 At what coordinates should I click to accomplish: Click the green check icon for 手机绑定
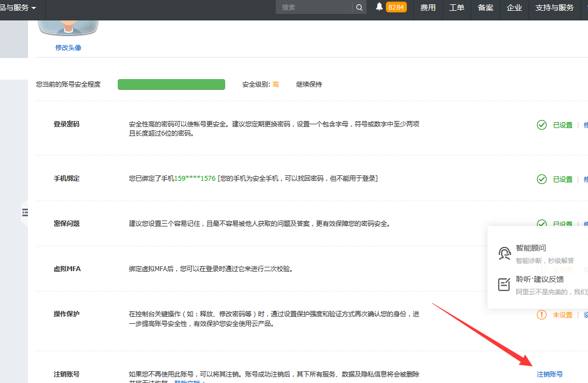click(542, 179)
